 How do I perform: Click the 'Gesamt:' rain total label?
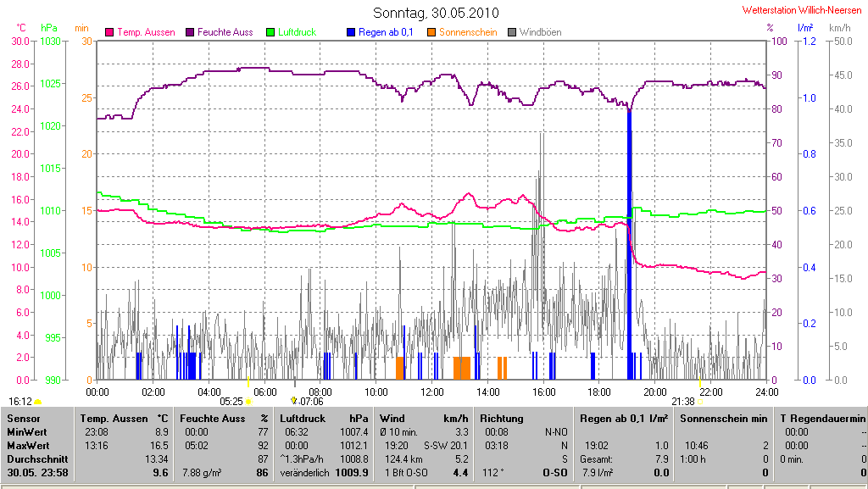pyautogui.click(x=596, y=459)
